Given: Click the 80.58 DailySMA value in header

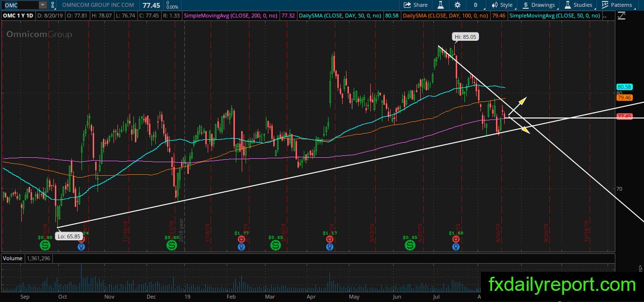Looking at the screenshot, I should point(391,16).
